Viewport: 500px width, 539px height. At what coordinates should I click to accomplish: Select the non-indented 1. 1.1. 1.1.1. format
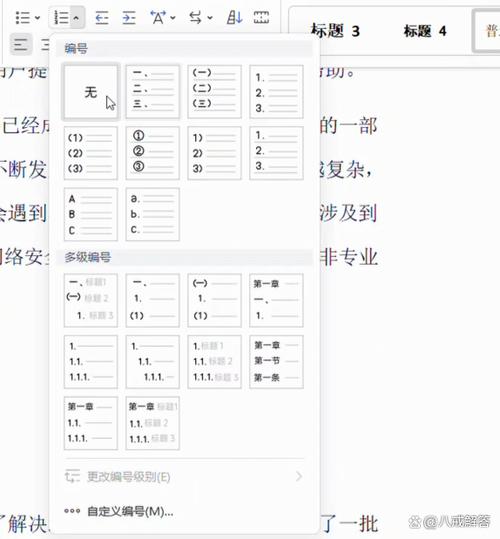91,362
